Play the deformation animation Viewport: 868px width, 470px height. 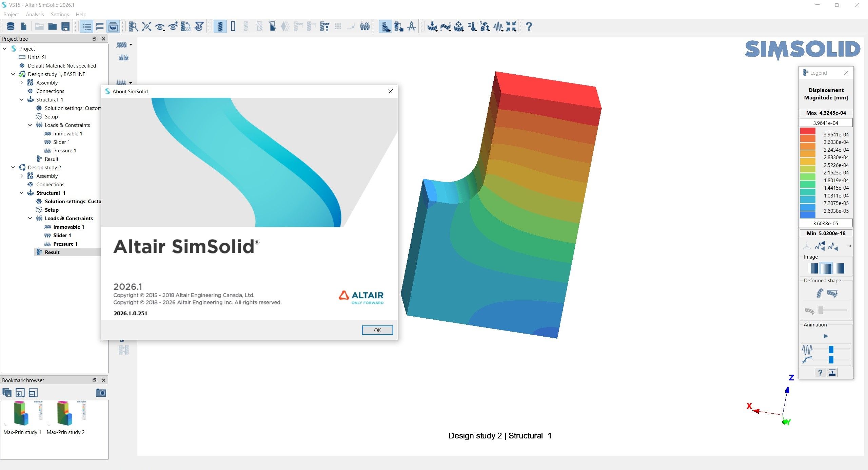point(826,336)
